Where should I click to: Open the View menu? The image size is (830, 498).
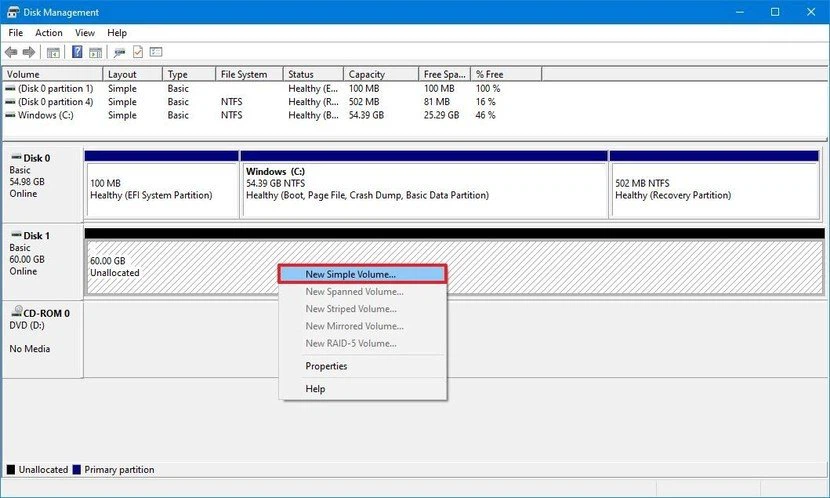85,33
